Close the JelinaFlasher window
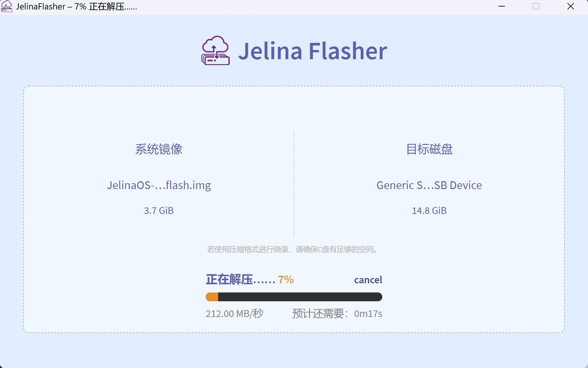Viewport: 588px width, 368px height. click(x=571, y=7)
